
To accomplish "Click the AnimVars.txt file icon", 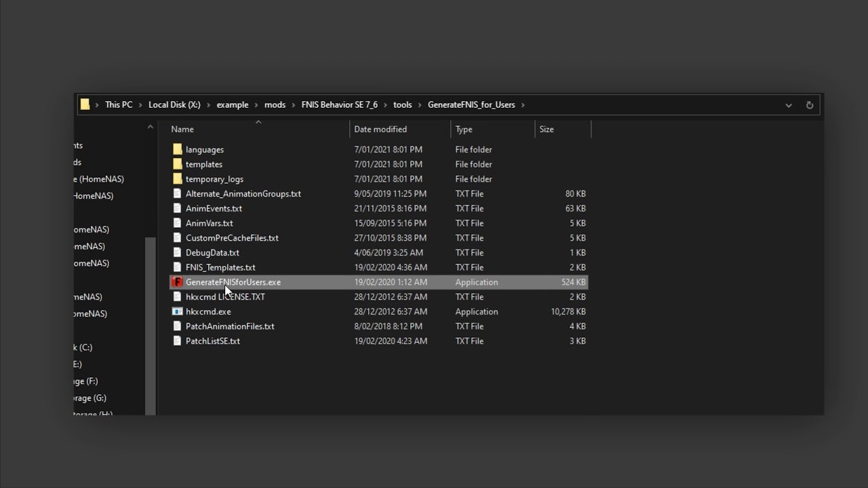I will point(178,223).
